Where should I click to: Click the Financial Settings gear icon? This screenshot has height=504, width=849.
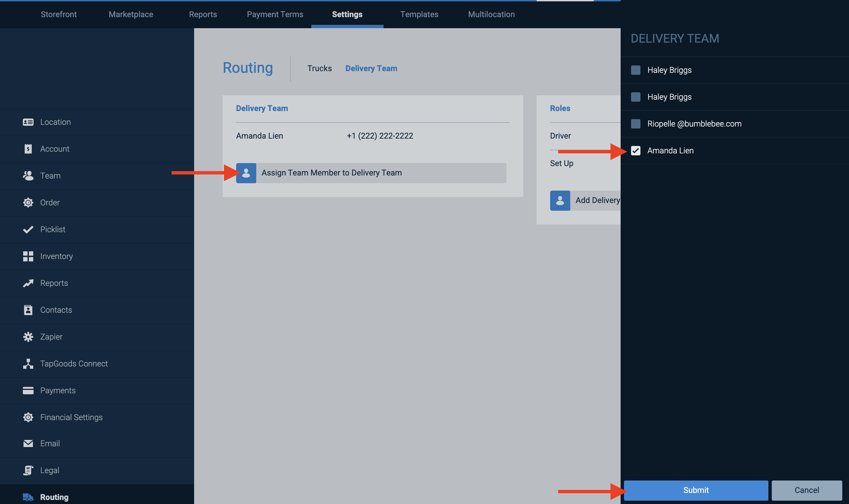tap(28, 417)
